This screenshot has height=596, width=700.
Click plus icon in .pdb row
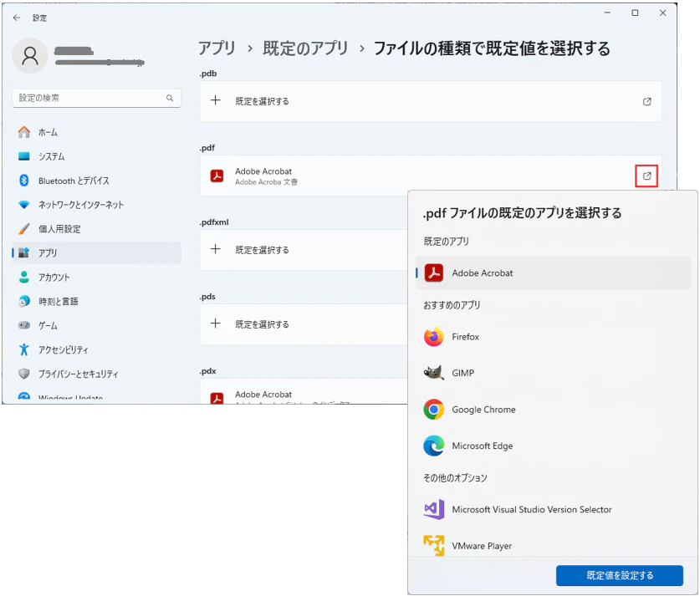(216, 100)
